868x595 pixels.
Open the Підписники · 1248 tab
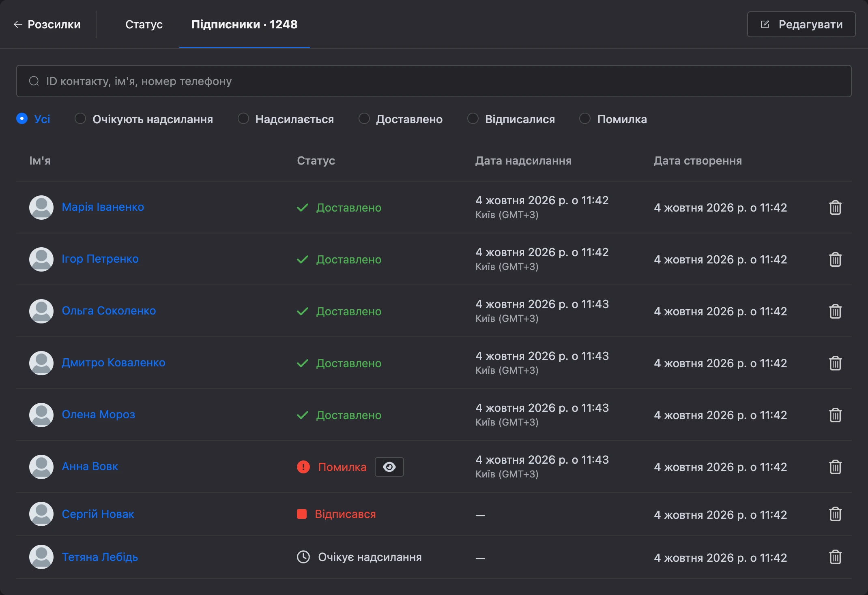coord(245,24)
